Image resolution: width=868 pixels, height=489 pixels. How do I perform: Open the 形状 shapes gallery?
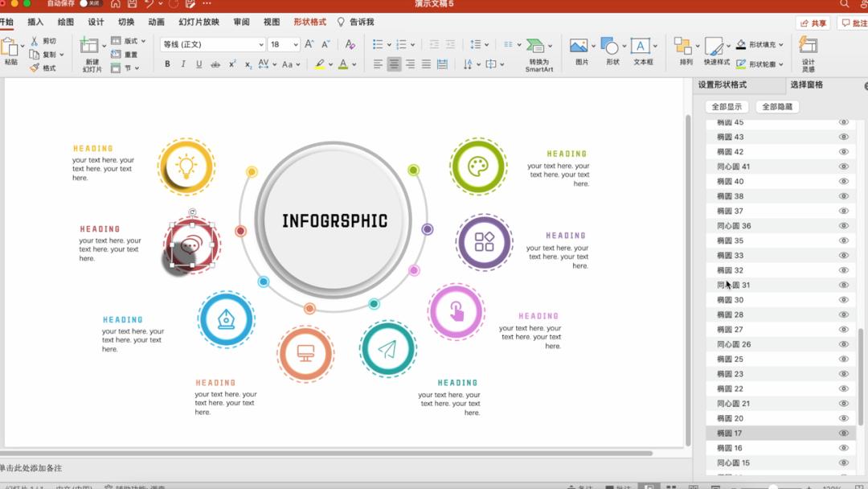612,51
